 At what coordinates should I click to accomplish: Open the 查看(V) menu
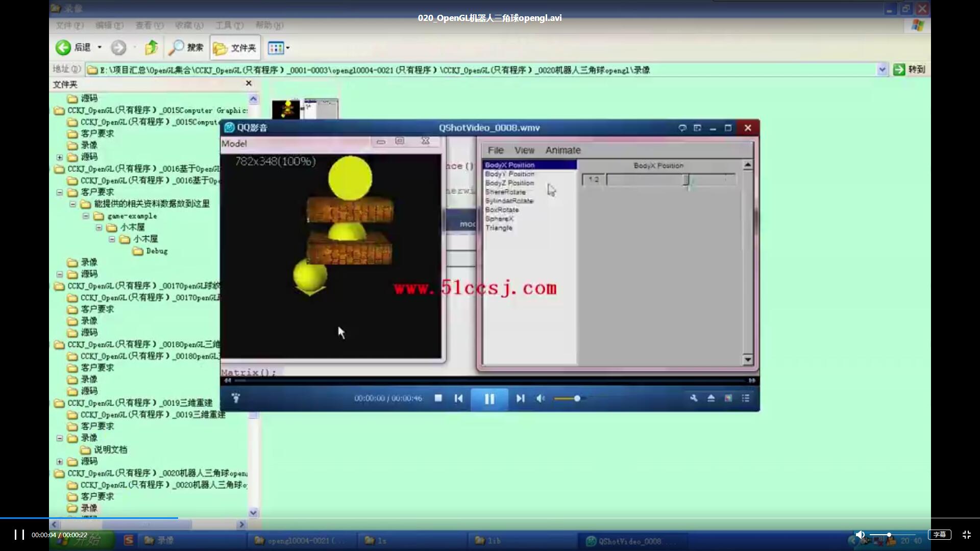coord(150,25)
